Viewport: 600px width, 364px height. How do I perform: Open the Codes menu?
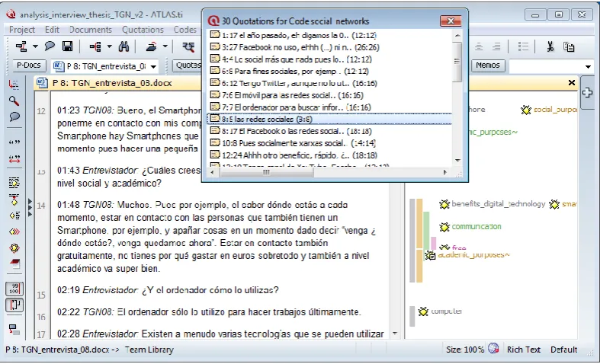pyautogui.click(x=184, y=30)
